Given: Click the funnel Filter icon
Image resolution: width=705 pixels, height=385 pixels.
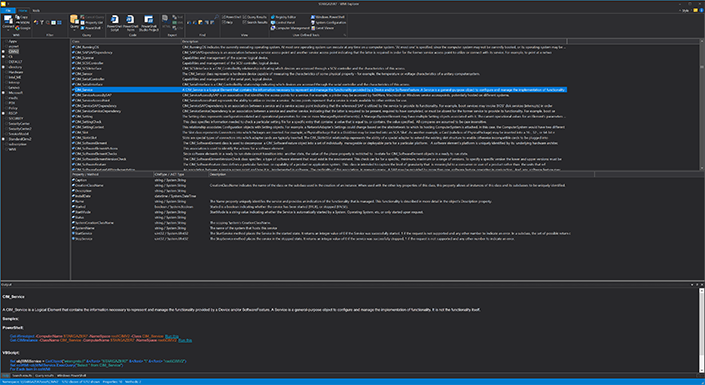Looking at the screenshot, I should pos(42,22).
